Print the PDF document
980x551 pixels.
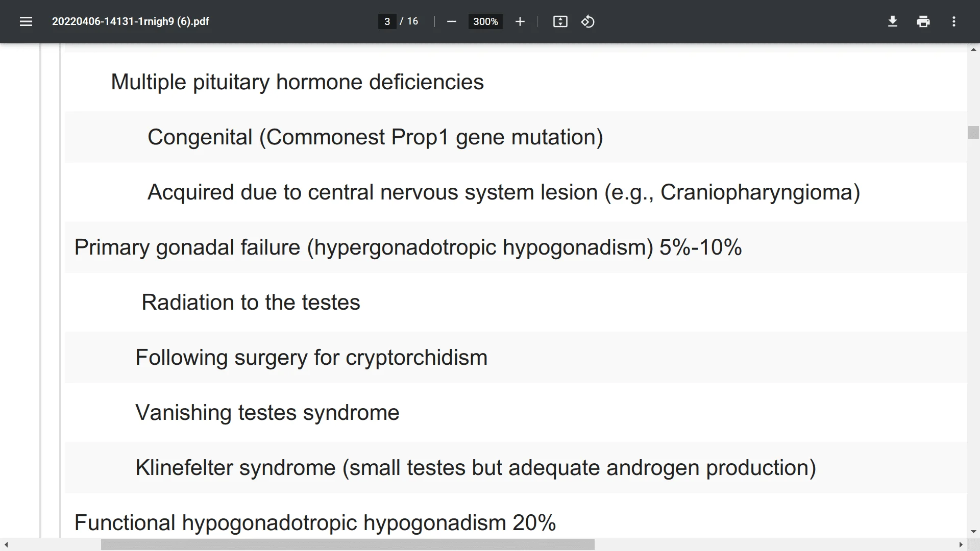923,21
